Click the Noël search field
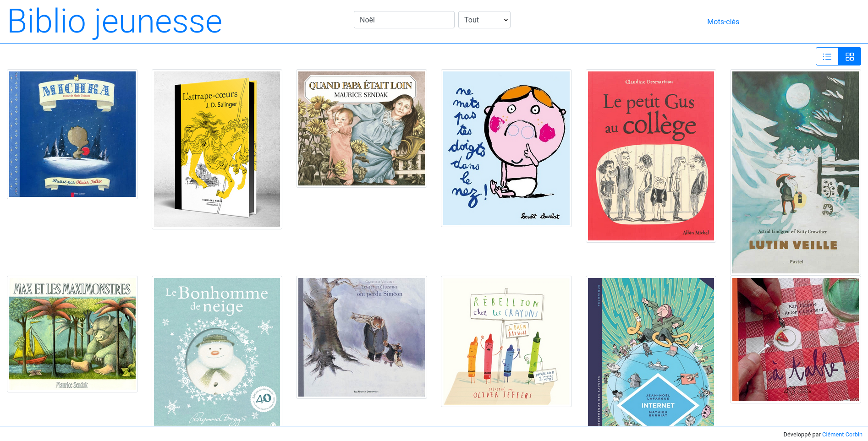Image resolution: width=868 pixels, height=441 pixels. tap(404, 20)
